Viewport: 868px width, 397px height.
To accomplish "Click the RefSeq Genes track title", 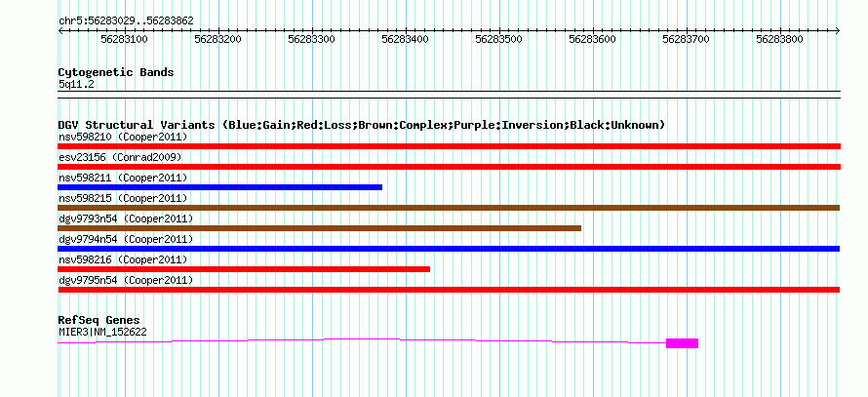I will (99, 320).
